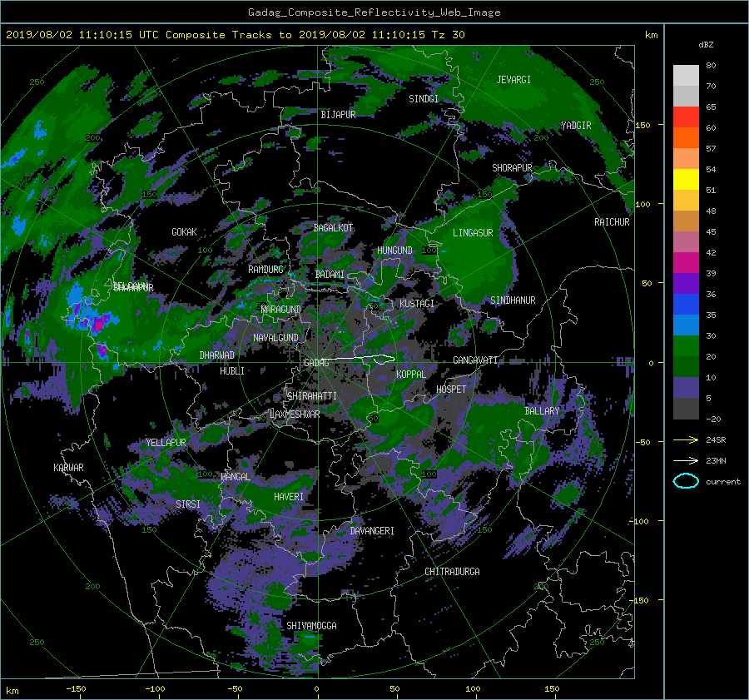The image size is (749, 700).
Task: Click the GADAG radar center label
Action: pyautogui.click(x=316, y=363)
